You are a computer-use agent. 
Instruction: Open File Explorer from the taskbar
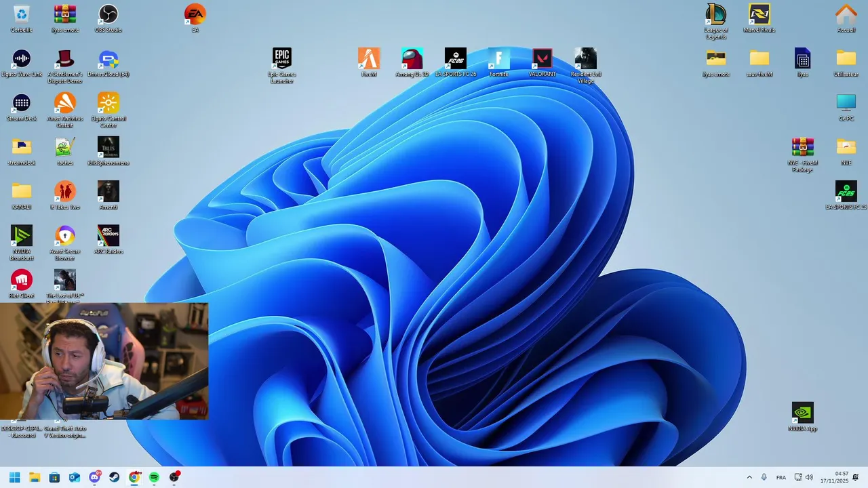35,477
